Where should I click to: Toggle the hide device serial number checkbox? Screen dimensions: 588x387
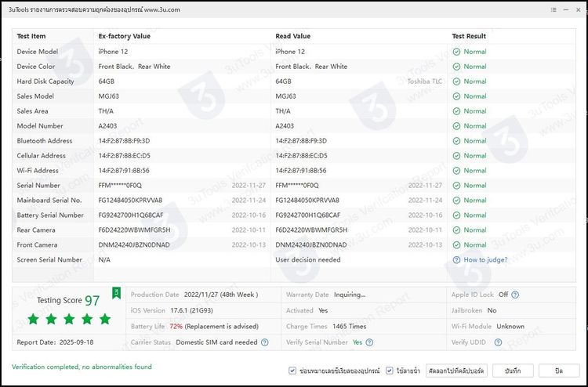pos(292,370)
